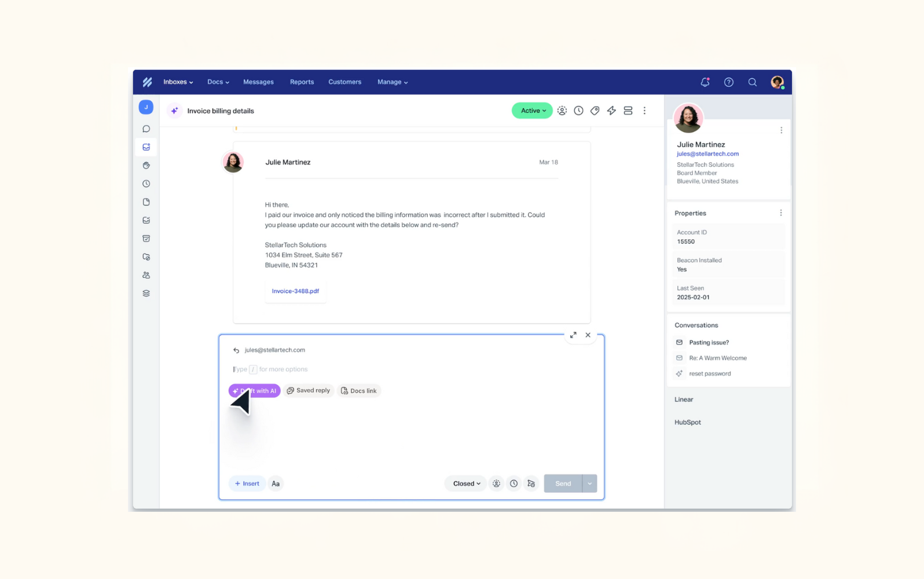This screenshot has width=924, height=579.
Task: Click the Draft with AI button
Action: [255, 391]
